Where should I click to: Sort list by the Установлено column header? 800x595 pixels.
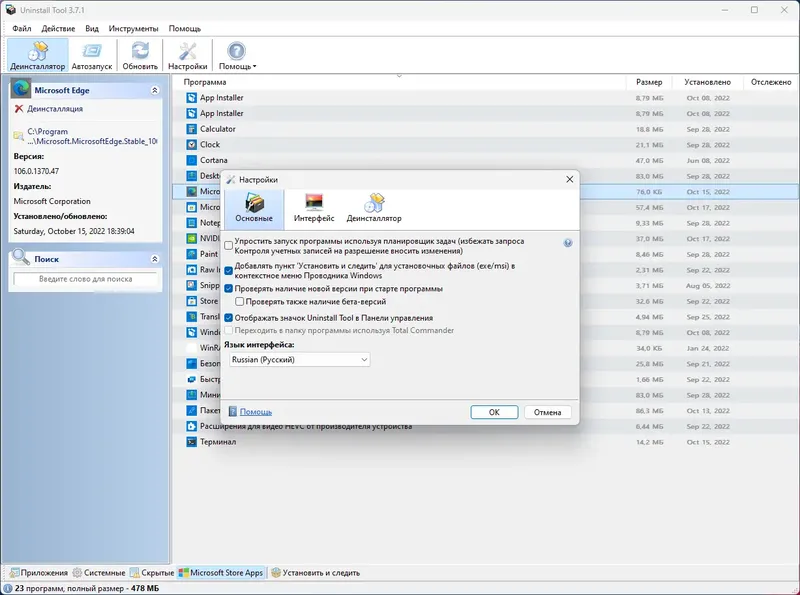point(707,82)
